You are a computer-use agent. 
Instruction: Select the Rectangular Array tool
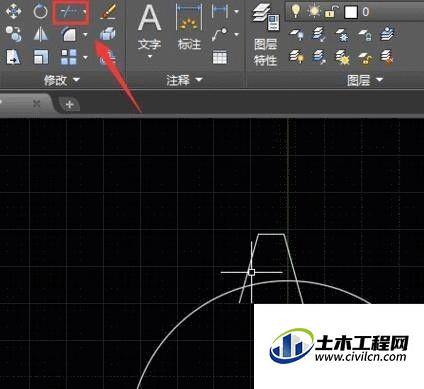click(69, 57)
